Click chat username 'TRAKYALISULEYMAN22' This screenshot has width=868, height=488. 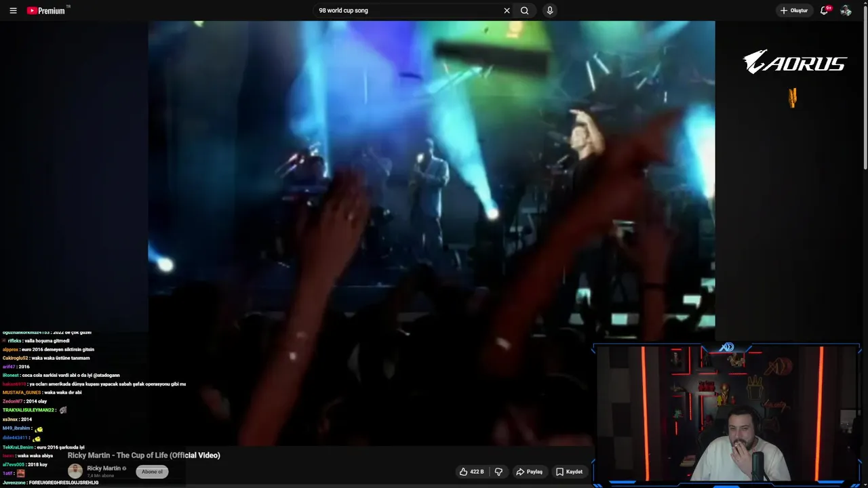28,410
